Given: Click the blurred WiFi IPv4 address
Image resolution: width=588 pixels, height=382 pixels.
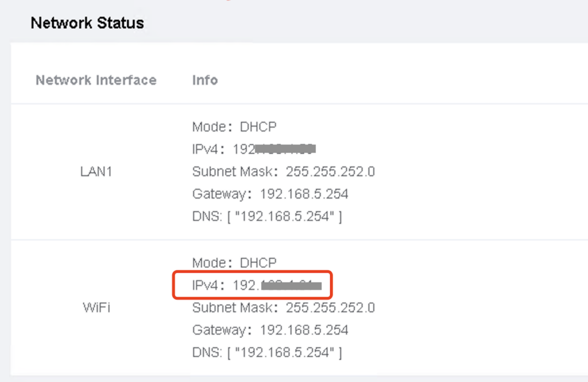Looking at the screenshot, I should (x=291, y=285).
